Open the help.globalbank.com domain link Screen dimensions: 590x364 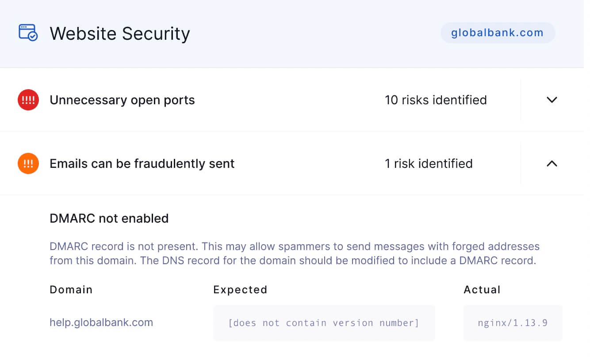(101, 322)
